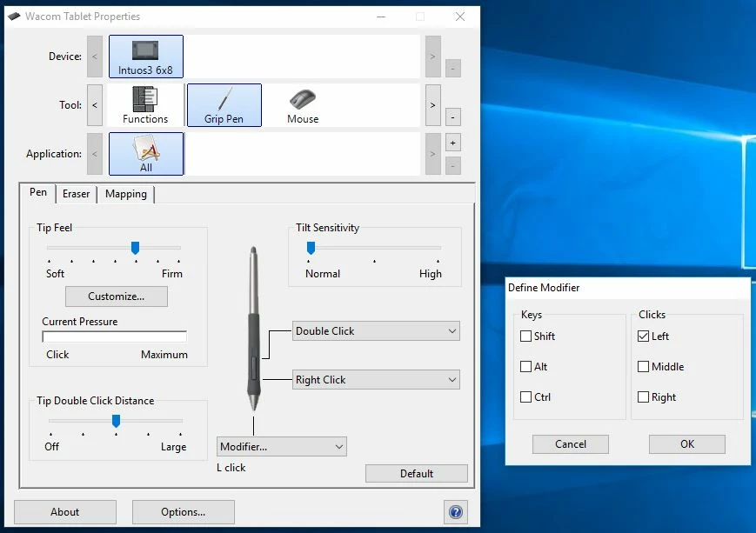756x533 pixels.
Task: Open the Right Click button dropdown
Action: pyautogui.click(x=376, y=380)
